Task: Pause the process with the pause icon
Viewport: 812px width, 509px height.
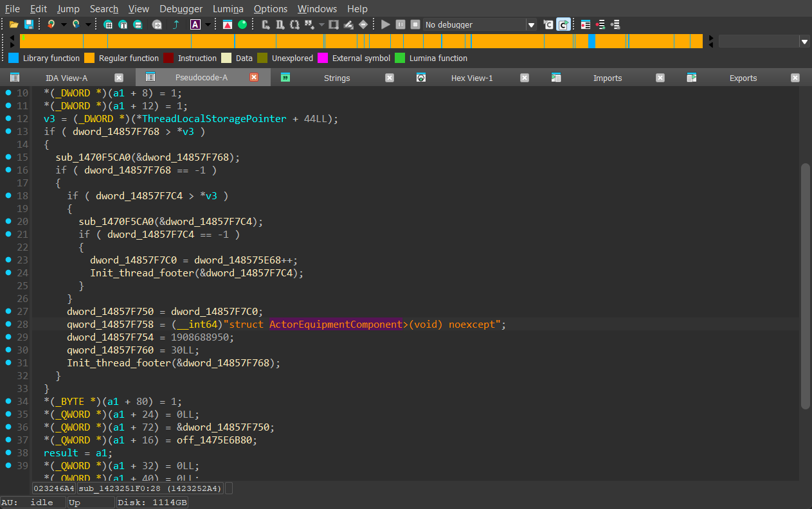Action: click(x=401, y=24)
